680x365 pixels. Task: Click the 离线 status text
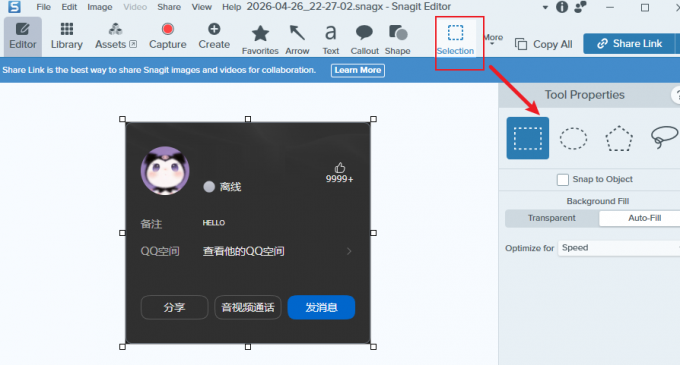point(230,187)
